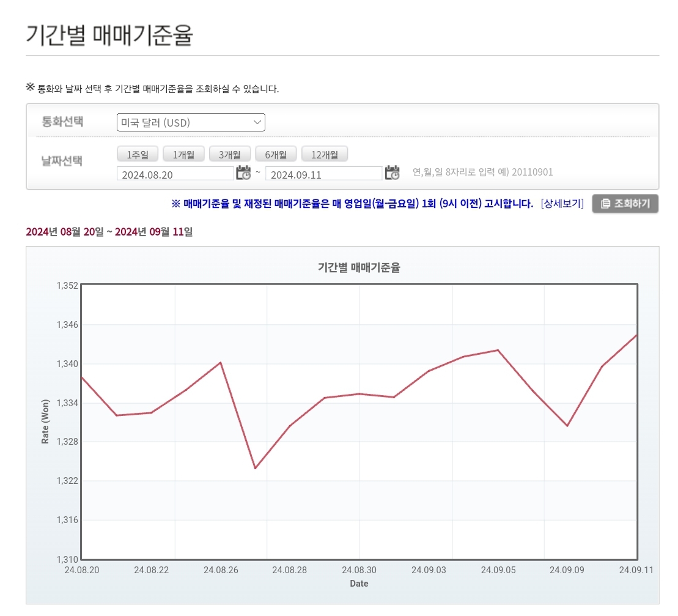The height and width of the screenshot is (616, 678).
Task: Open the start date calendar picker icon
Action: (x=243, y=173)
